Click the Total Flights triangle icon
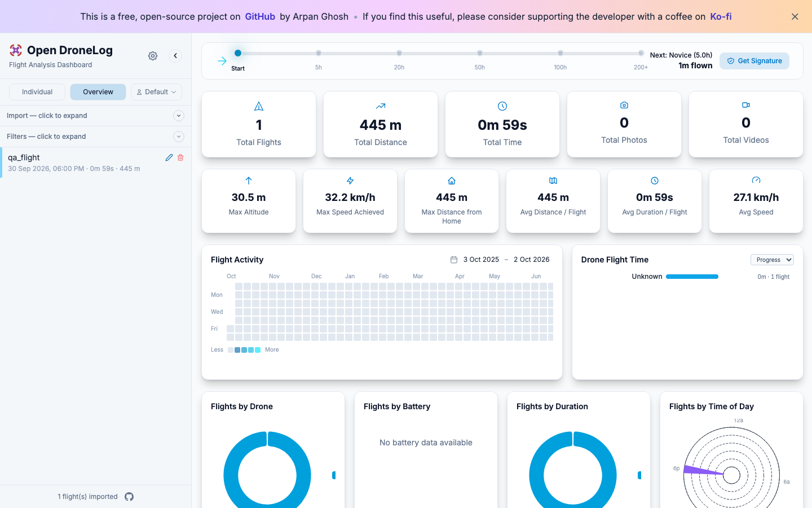Image resolution: width=812 pixels, height=508 pixels. coord(259,106)
